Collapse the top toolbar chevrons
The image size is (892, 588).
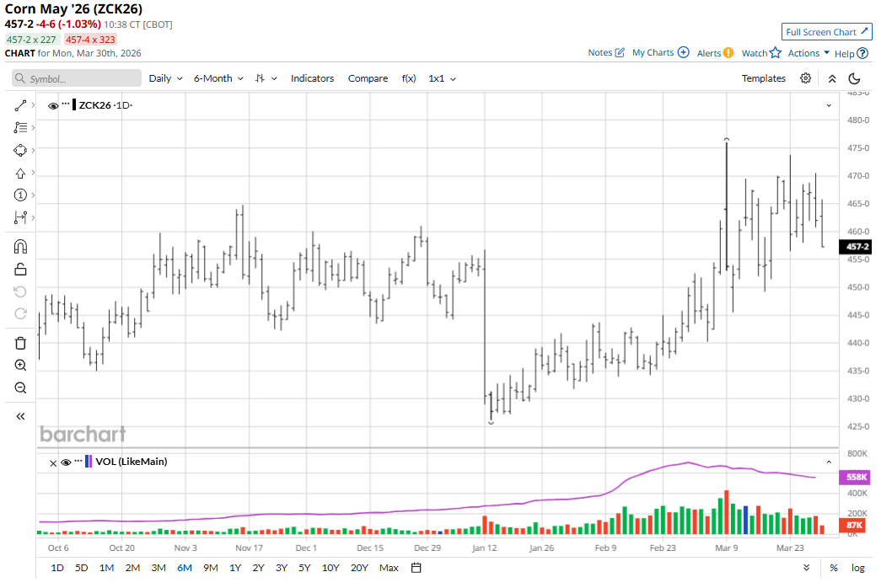(832, 79)
